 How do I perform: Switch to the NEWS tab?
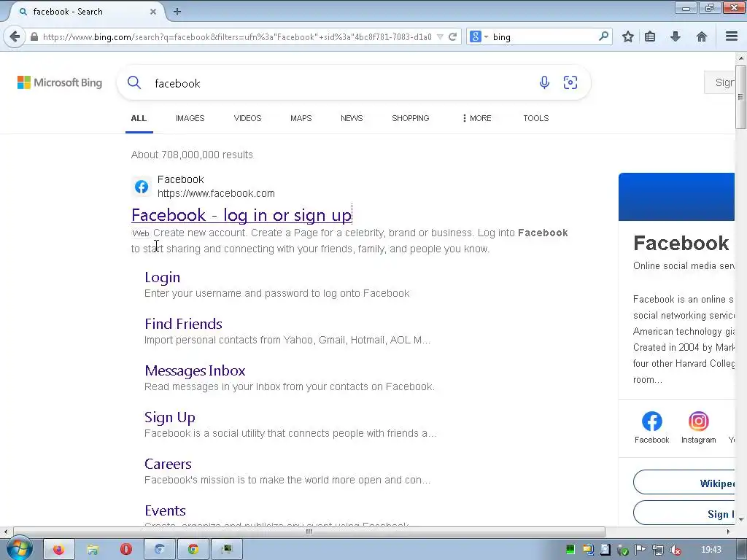point(352,118)
